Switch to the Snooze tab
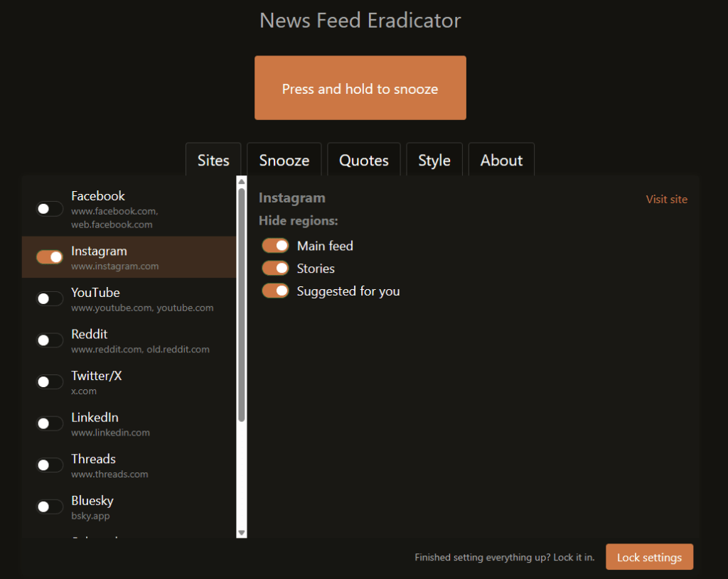This screenshot has height=579, width=728. [x=284, y=160]
